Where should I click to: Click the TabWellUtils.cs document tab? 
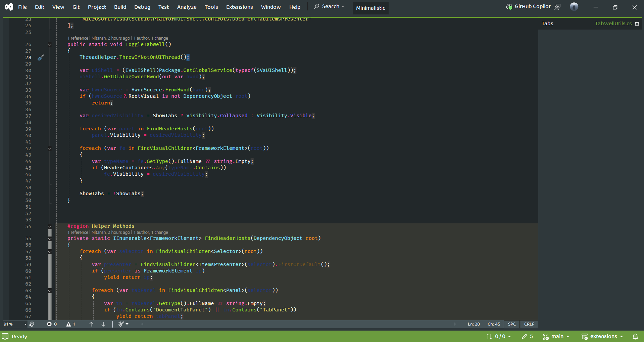pyautogui.click(x=613, y=24)
